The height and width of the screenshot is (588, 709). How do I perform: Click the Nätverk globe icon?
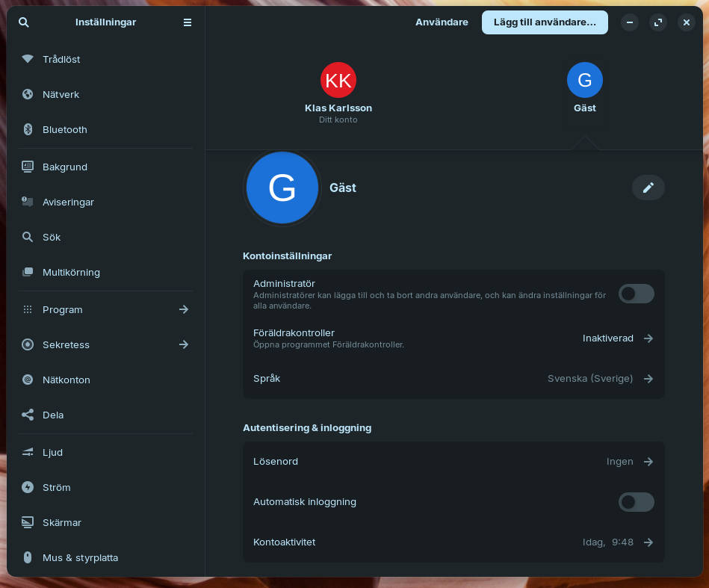tap(28, 94)
